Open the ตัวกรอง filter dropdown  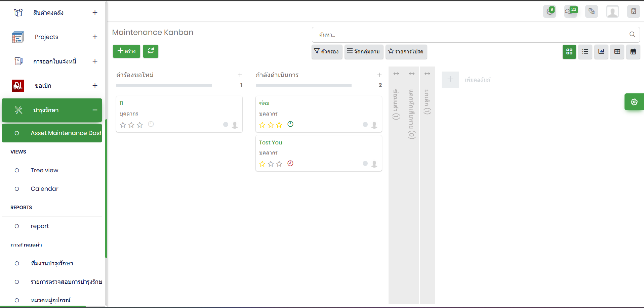click(x=326, y=52)
